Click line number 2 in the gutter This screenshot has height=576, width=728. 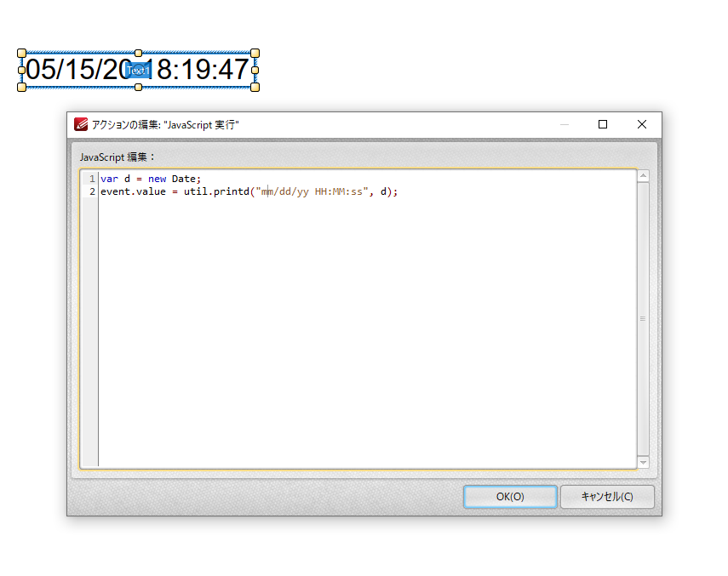pos(92,191)
